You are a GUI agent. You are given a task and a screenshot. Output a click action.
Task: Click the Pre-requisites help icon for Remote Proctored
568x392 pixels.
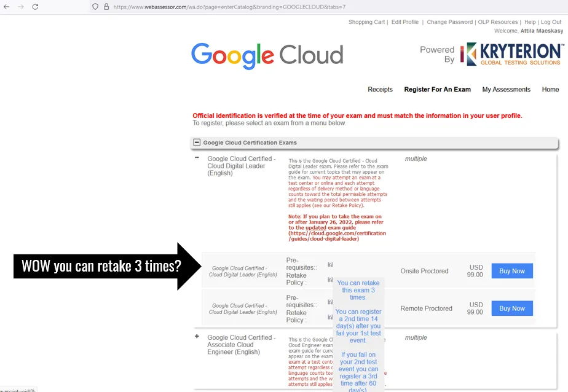pyautogui.click(x=330, y=302)
